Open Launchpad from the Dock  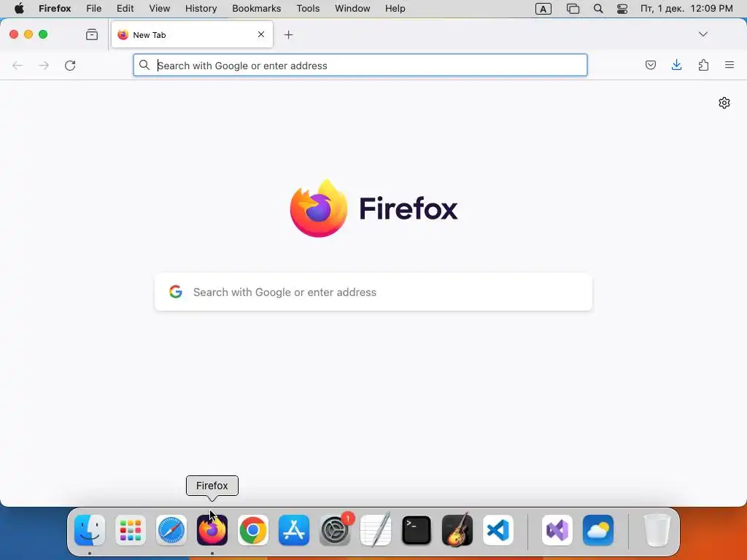click(x=131, y=529)
